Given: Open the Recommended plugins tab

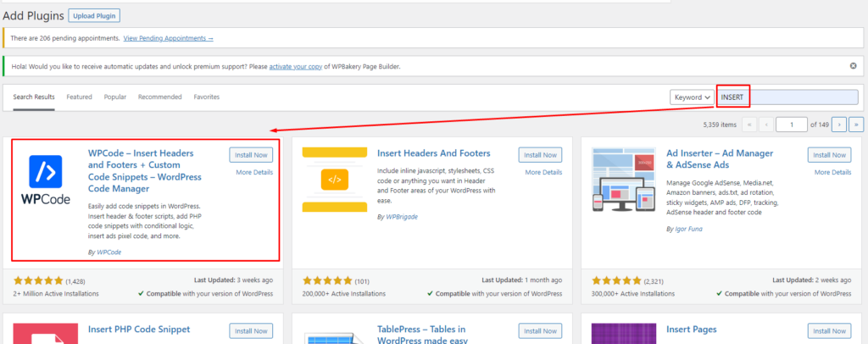Looking at the screenshot, I should (x=160, y=97).
